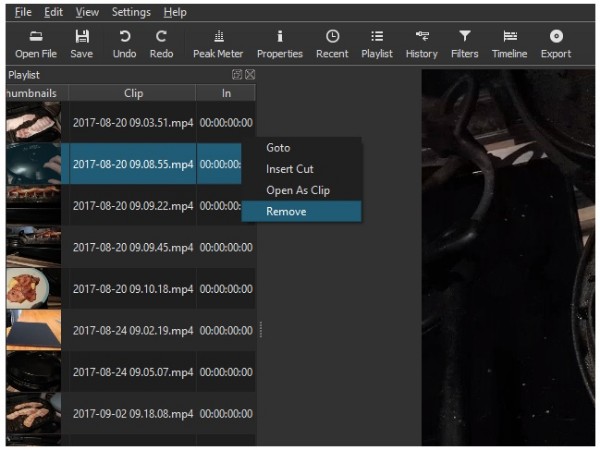This screenshot has width=600, height=450.
Task: Choose Remove in the context menu
Action: 302,211
